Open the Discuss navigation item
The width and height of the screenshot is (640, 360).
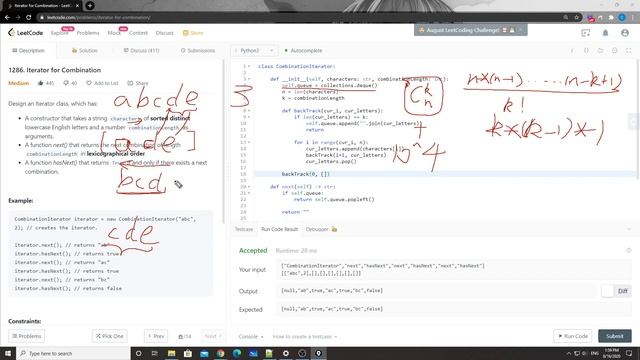164,33
